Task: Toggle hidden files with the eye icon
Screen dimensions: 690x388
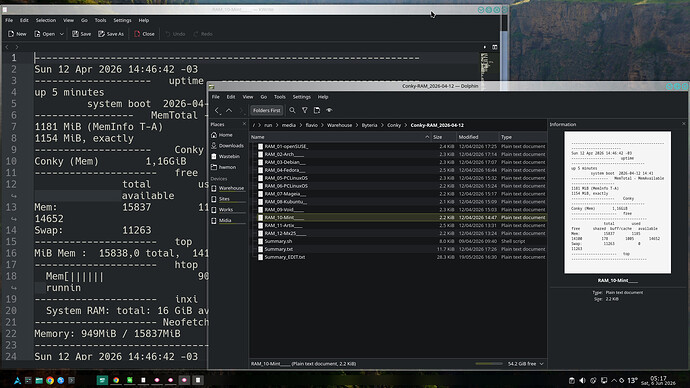Action: point(329,110)
